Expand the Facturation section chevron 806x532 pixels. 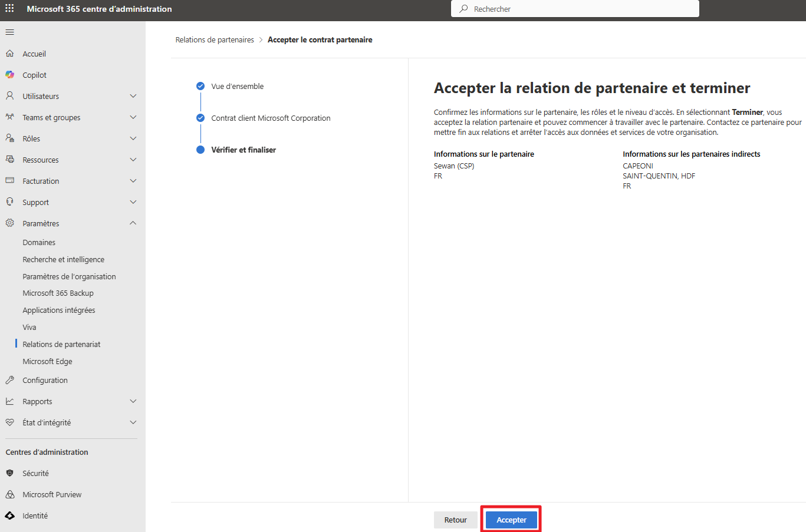click(x=133, y=181)
